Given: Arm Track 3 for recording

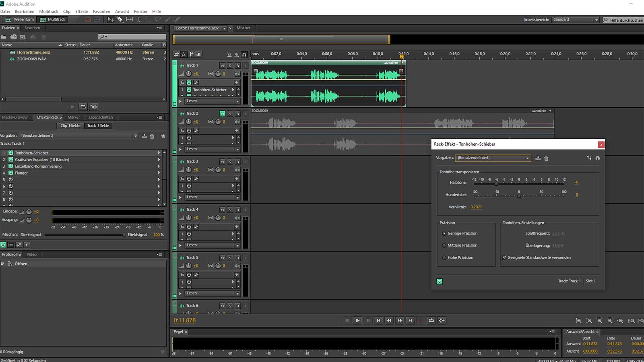Looking at the screenshot, I should coord(237,162).
